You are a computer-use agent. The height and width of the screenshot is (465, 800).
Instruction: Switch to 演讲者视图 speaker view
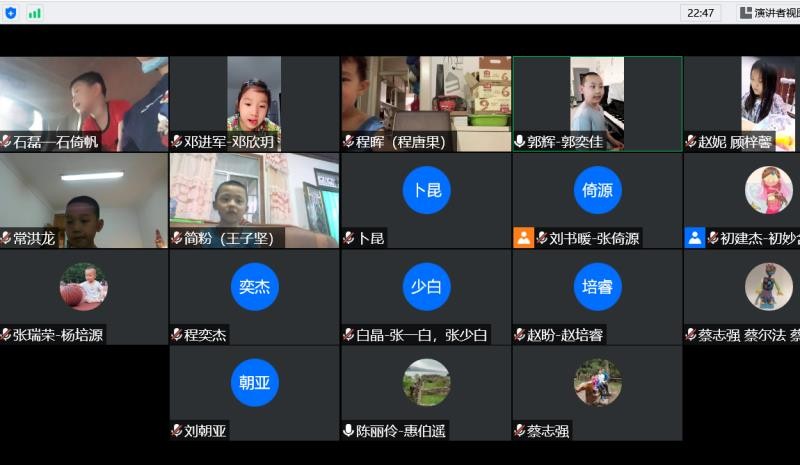tap(768, 13)
